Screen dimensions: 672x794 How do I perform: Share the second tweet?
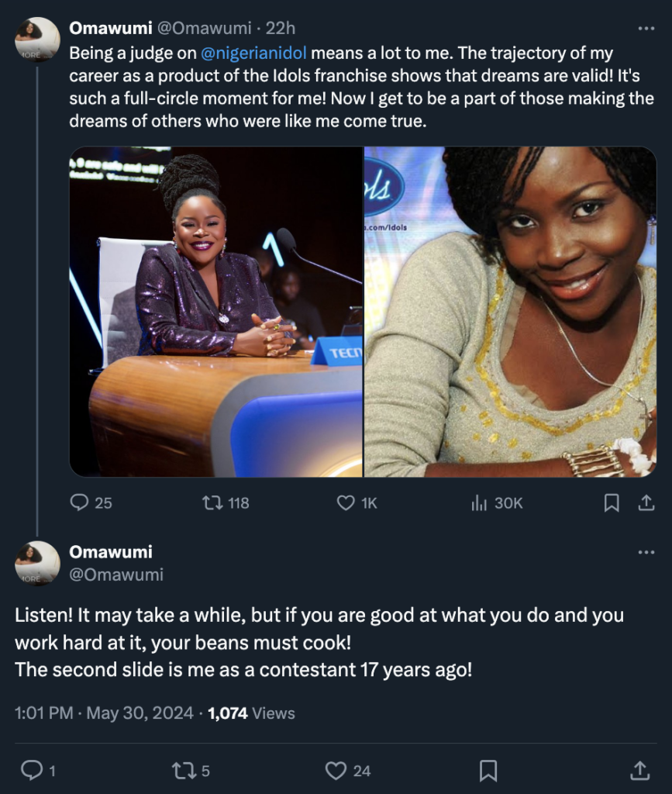click(x=639, y=770)
